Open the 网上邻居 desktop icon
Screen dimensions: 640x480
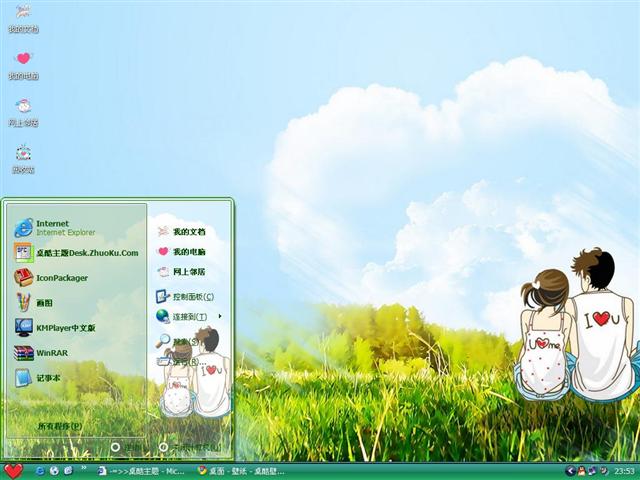point(23,112)
